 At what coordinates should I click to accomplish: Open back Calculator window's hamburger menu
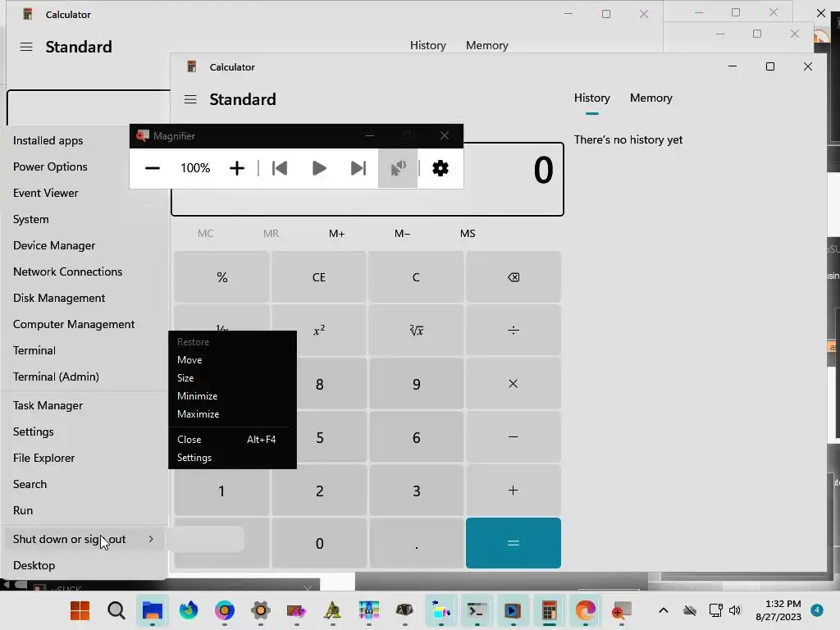coord(26,47)
